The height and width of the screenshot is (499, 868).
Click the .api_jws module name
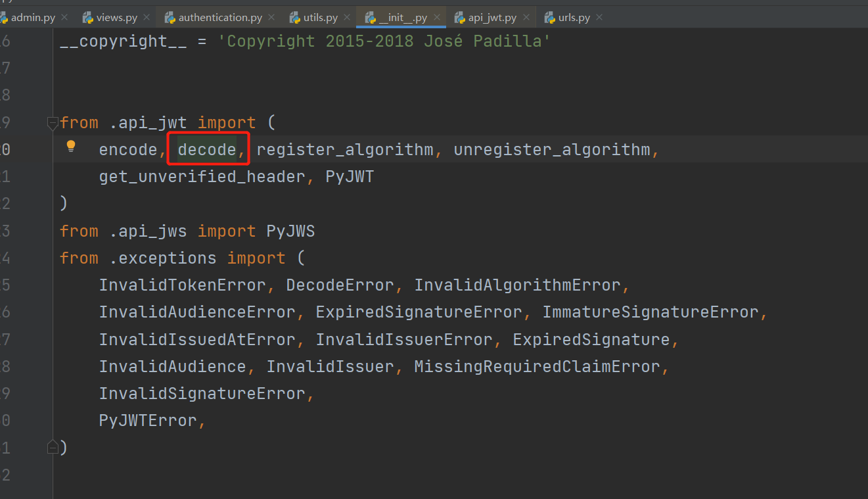148,231
